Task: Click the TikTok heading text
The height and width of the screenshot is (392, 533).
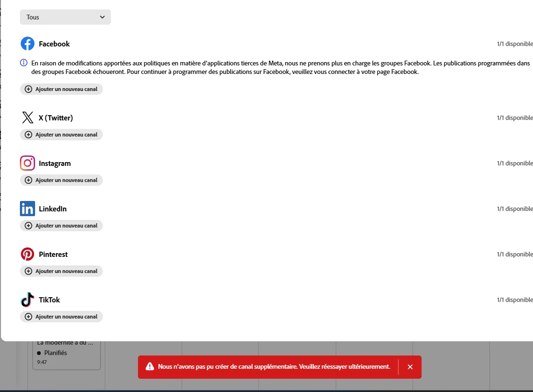Action: tap(49, 300)
